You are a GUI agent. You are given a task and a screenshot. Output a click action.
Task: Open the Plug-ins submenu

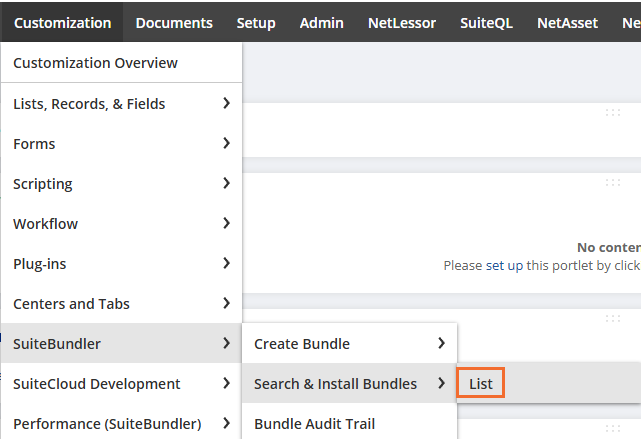(120, 264)
